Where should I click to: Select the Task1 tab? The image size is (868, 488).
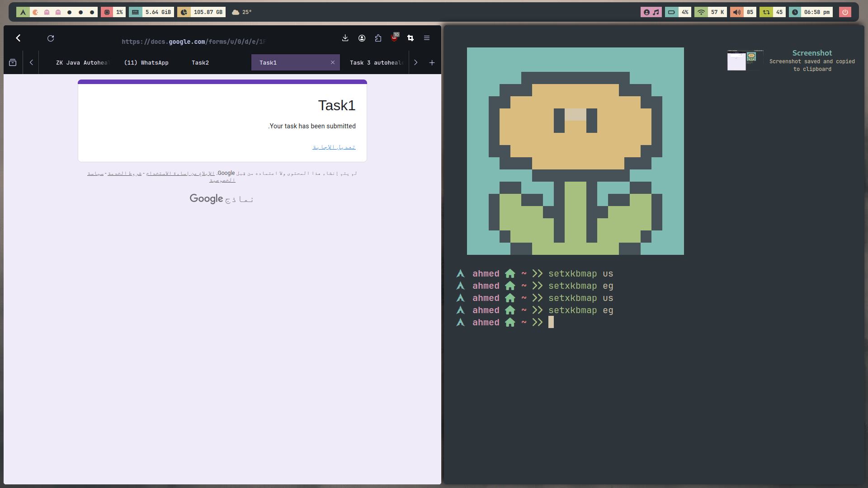295,63
